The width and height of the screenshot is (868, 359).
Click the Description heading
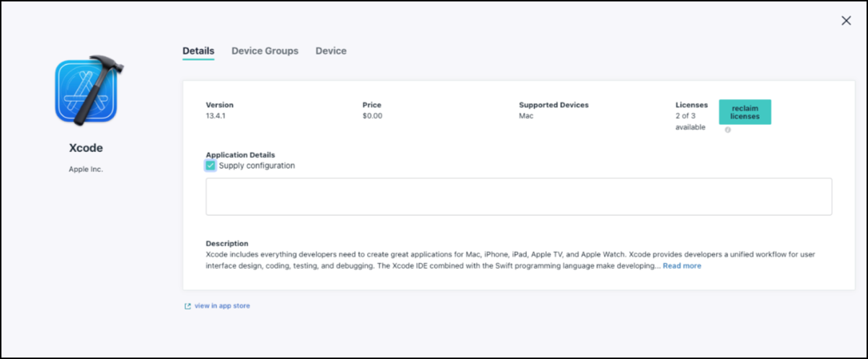coord(227,244)
